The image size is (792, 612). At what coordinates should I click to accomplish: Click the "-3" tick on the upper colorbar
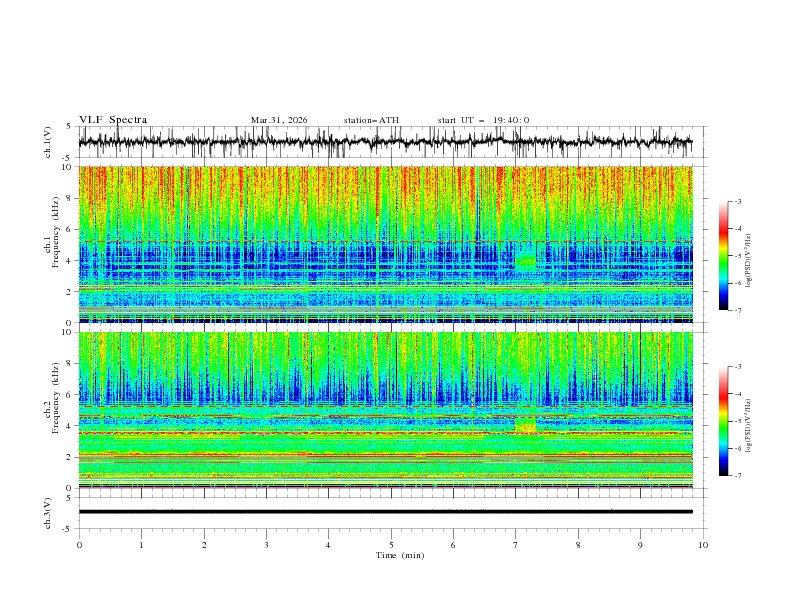[x=737, y=201]
